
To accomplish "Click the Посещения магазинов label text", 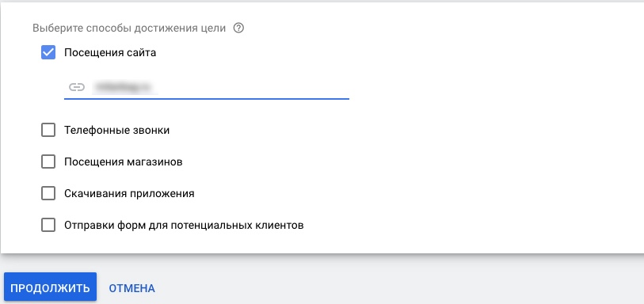I will click(124, 162).
